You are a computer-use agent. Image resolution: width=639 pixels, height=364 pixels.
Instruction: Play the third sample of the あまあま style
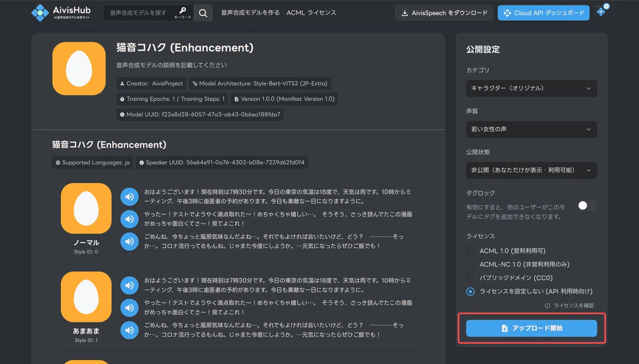coord(129,330)
